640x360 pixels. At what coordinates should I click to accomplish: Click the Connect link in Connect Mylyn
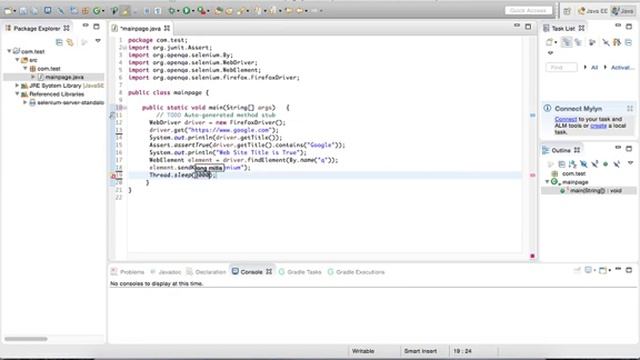[x=566, y=119]
